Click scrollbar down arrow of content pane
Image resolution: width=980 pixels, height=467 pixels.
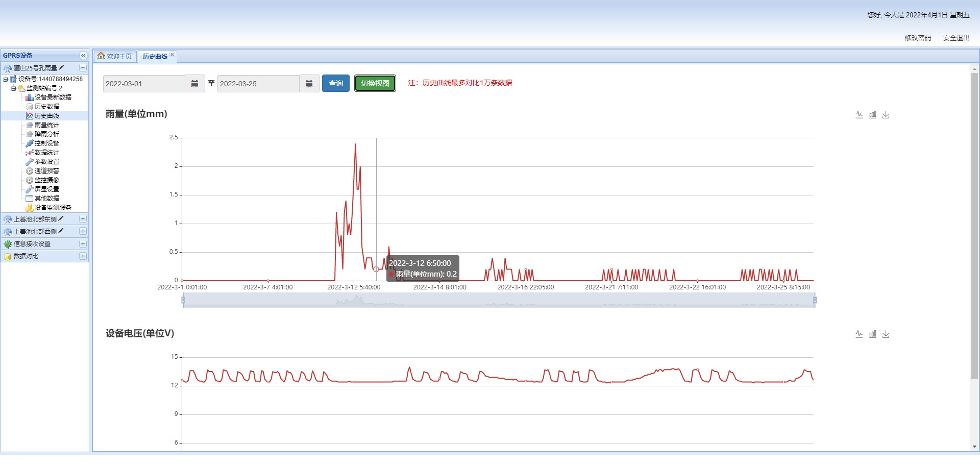(974, 447)
